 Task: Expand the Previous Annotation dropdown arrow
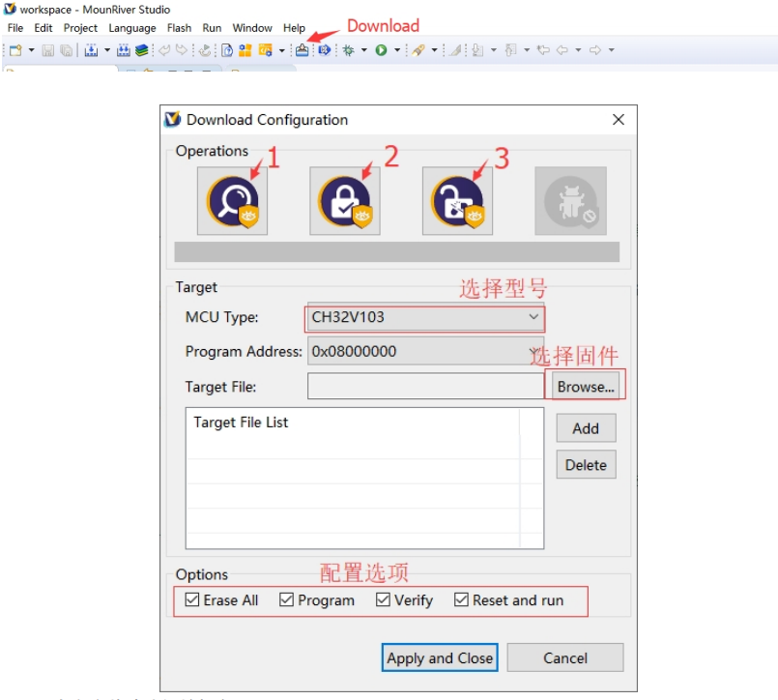[527, 50]
